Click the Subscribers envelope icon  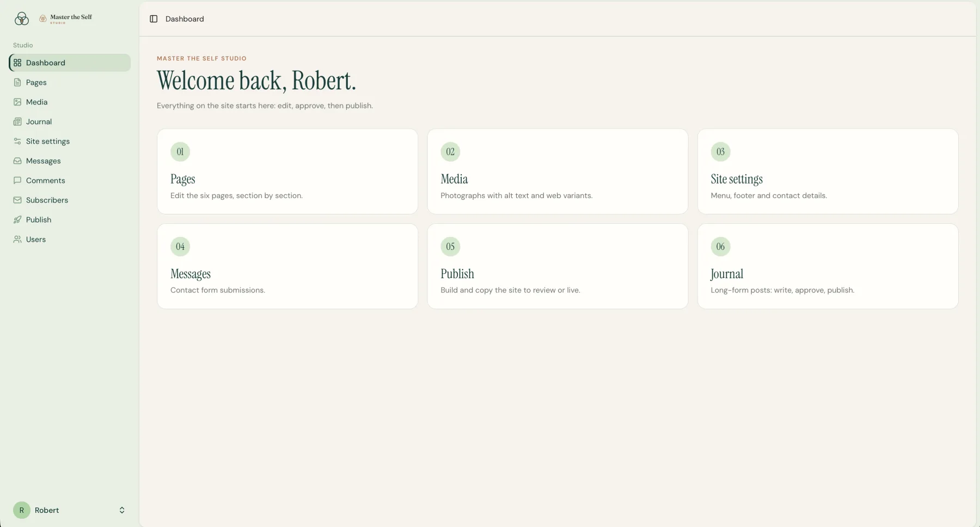tap(17, 200)
